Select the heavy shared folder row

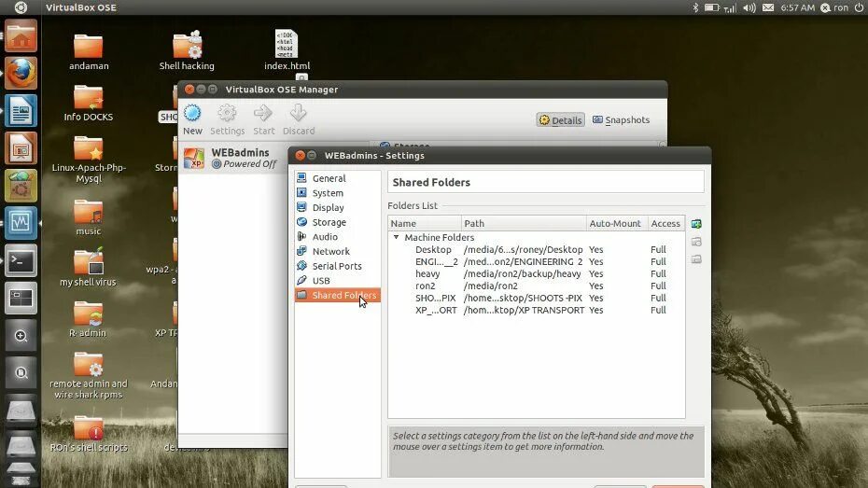click(536, 274)
